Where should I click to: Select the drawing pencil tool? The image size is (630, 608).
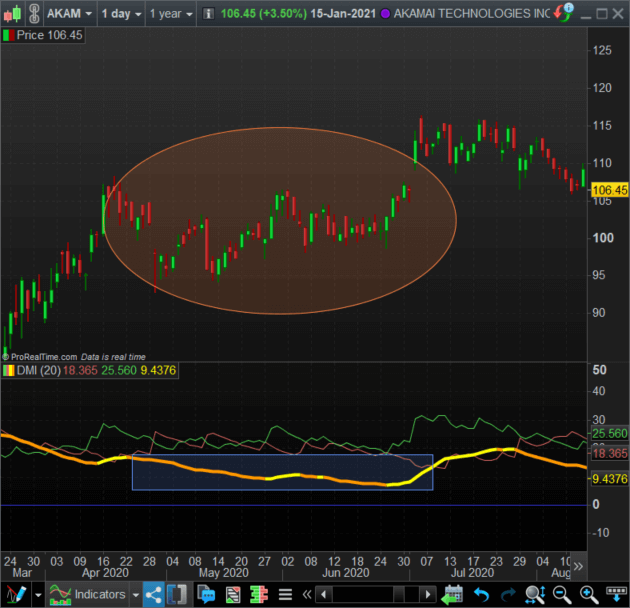[x=16, y=594]
